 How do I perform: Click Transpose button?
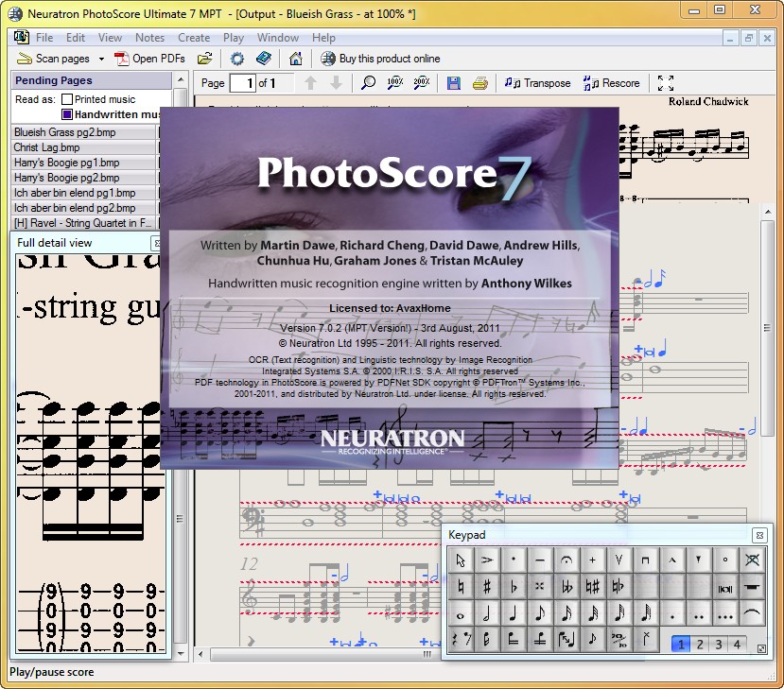537,83
